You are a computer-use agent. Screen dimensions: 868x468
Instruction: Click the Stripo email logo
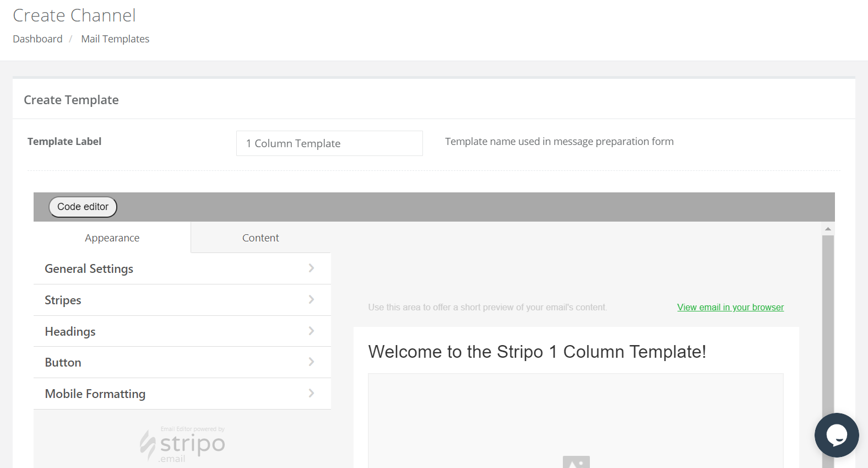182,444
